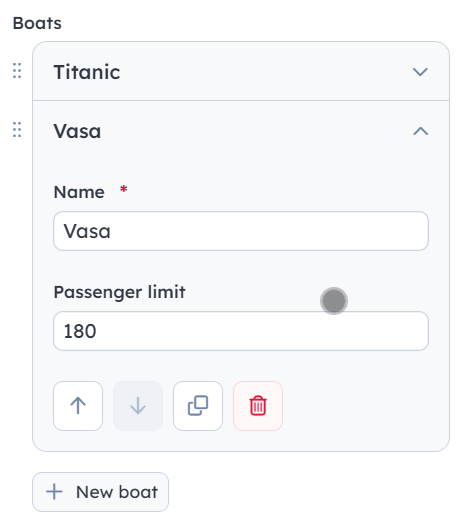Place cursor on the 180 value text

[80, 331]
